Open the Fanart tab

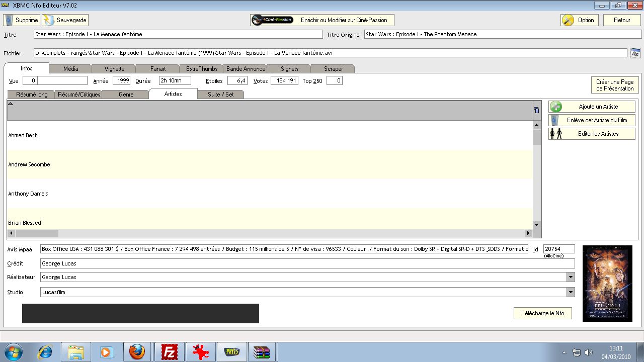coord(158,69)
